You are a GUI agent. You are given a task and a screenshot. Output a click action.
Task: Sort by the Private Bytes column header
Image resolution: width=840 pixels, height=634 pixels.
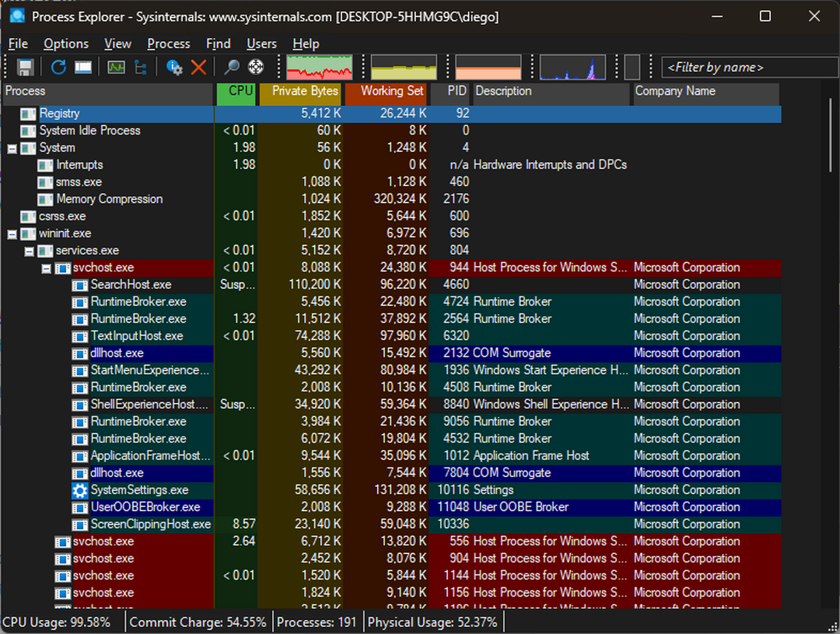coord(300,93)
